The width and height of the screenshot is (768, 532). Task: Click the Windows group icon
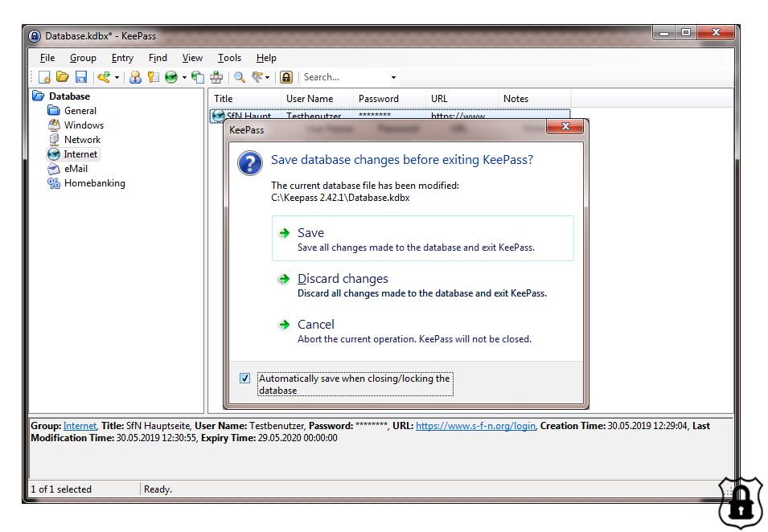click(x=53, y=125)
